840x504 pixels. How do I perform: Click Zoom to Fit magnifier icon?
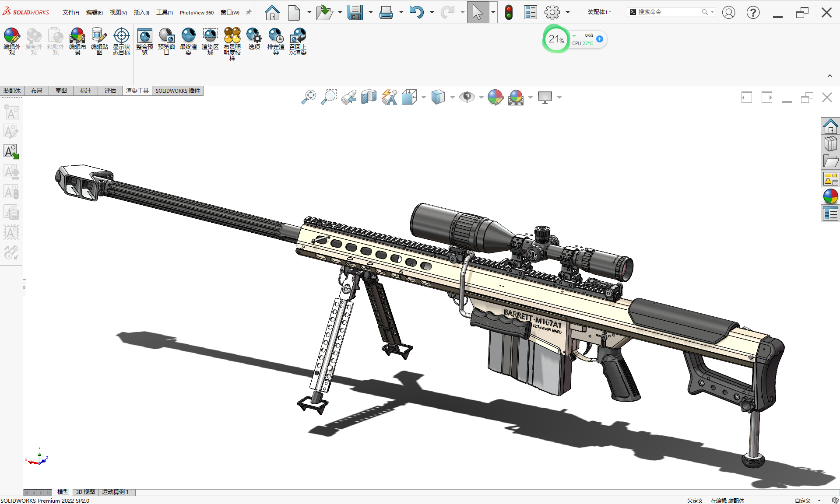point(309,97)
